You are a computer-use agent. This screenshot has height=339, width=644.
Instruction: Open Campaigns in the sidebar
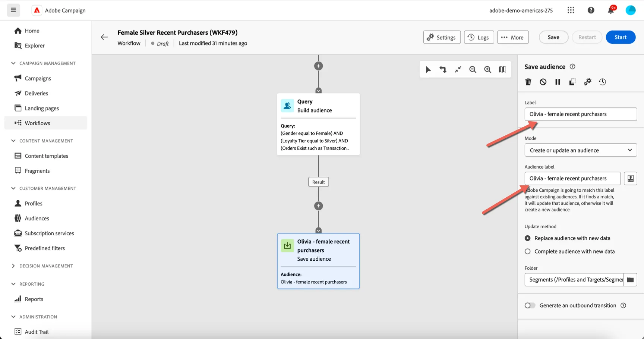(x=45, y=78)
